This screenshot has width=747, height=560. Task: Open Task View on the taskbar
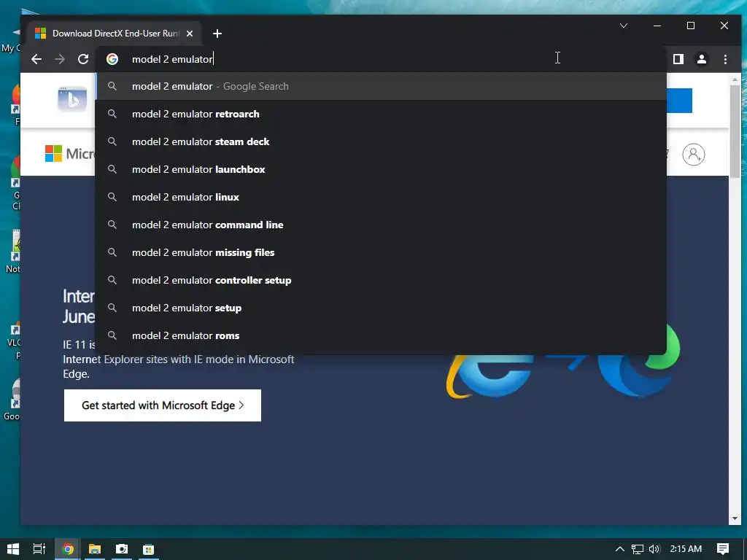39,549
